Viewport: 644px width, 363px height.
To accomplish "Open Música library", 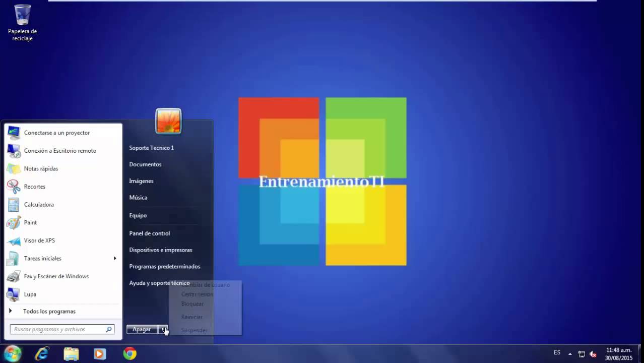I will 138,198.
